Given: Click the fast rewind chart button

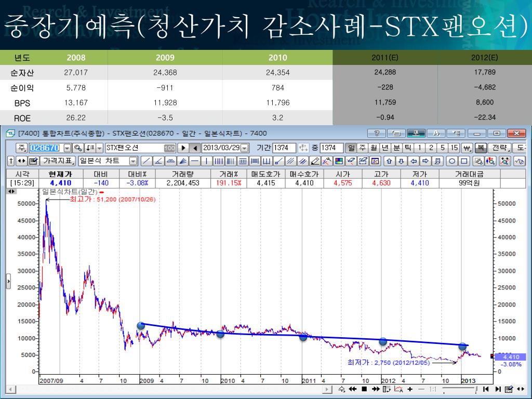Looking at the screenshot, I should point(353,389).
